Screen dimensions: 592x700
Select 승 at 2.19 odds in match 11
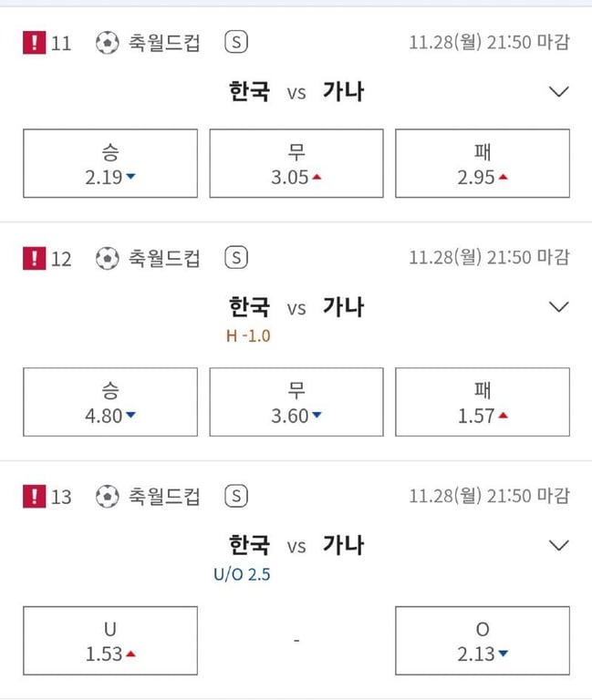click(x=110, y=164)
